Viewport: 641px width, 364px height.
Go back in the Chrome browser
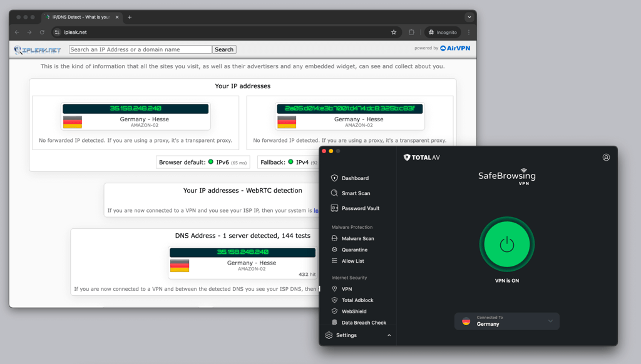(17, 33)
